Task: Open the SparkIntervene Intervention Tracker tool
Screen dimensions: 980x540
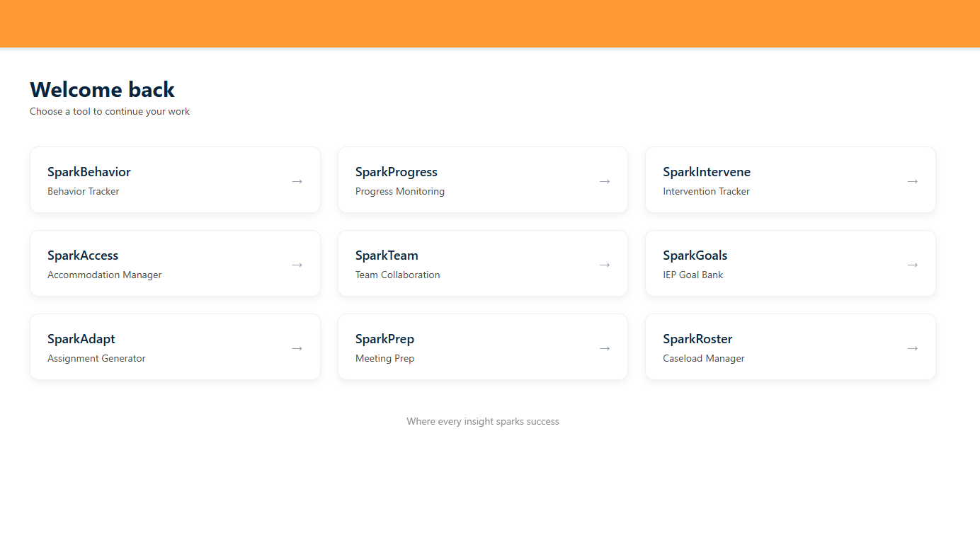Action: (x=790, y=180)
